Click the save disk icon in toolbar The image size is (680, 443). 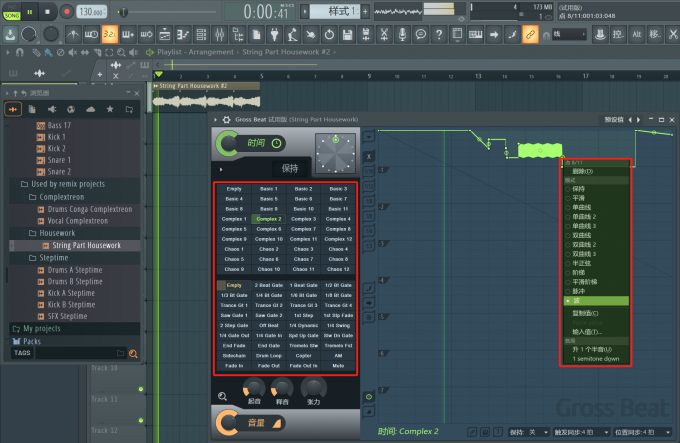(x=347, y=34)
